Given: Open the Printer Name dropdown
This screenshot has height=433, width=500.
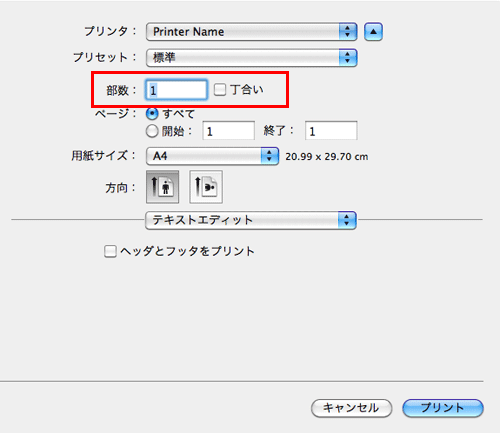Looking at the screenshot, I should [252, 32].
